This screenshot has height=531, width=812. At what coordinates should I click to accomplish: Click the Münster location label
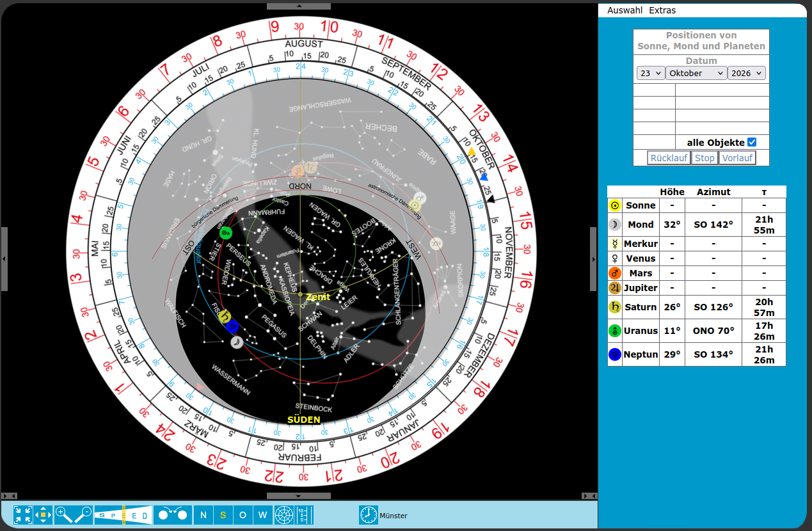(x=394, y=516)
